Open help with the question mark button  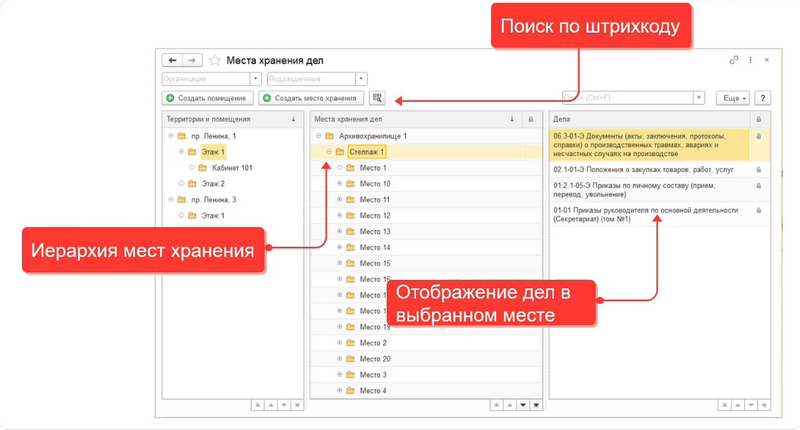[x=762, y=98]
